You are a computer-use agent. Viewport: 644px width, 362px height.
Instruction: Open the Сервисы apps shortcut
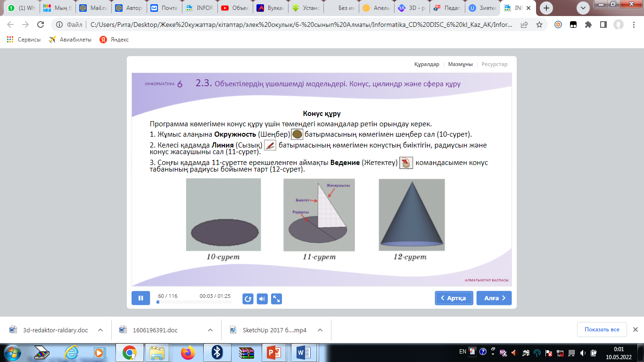pos(24,40)
